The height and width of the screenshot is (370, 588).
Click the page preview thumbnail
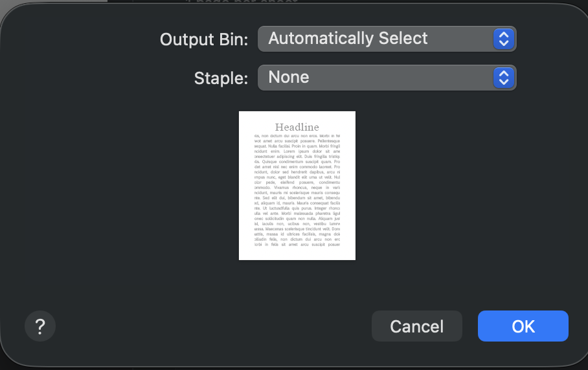[x=297, y=186]
